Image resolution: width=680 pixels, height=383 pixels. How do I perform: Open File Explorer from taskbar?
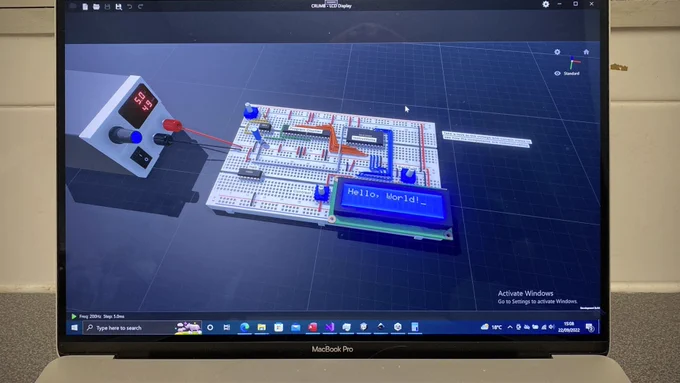[262, 327]
